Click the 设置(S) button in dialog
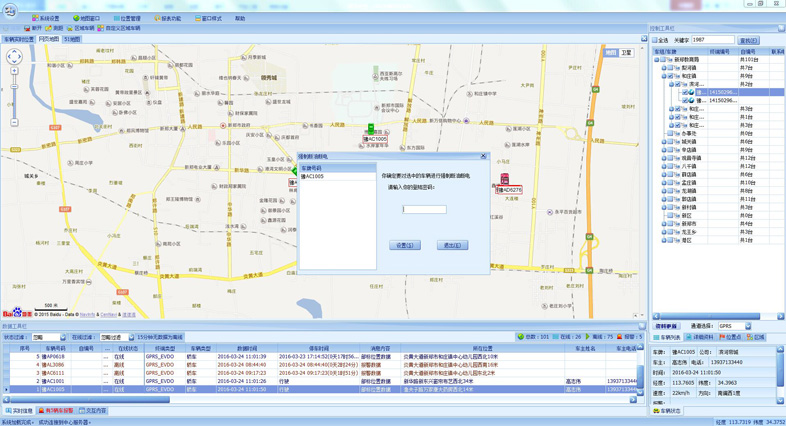Screen dimensions: 786x426 point(404,245)
